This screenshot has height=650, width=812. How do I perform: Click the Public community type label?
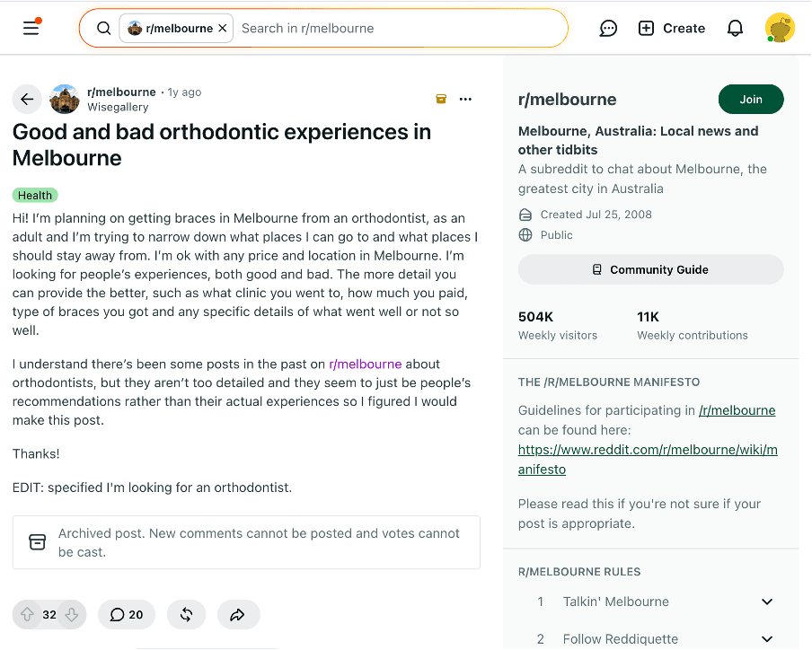tap(556, 235)
